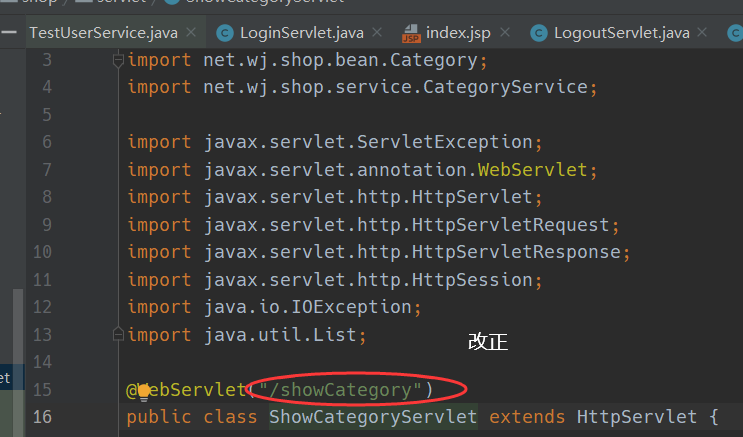
Task: Open the LoginServlet.java tab
Action: 301,33
